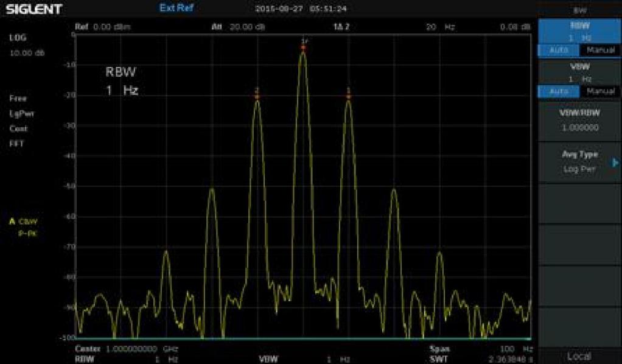Click the P-PK detector label
The width and height of the screenshot is (622, 364).
27,233
